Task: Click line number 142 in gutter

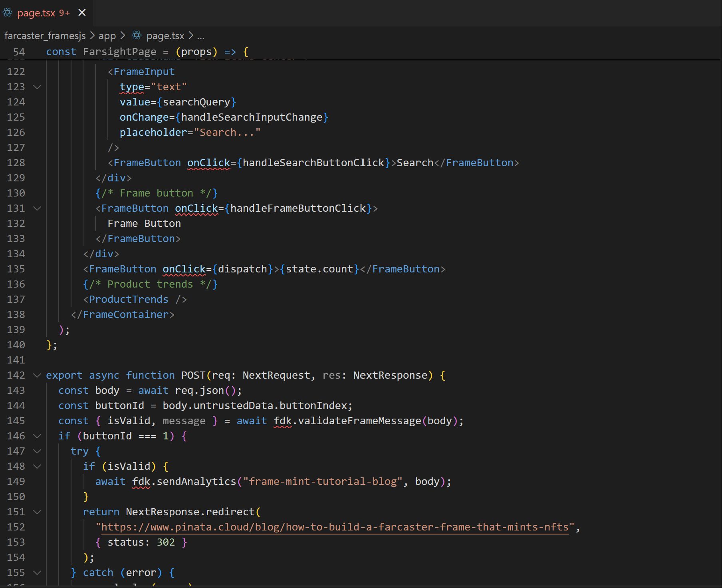Action: 16,375
